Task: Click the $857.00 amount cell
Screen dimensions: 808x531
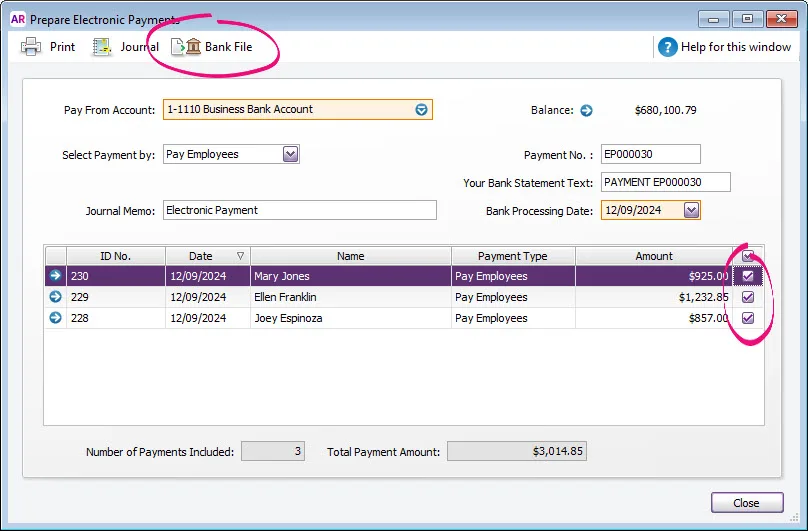Action: (x=653, y=318)
